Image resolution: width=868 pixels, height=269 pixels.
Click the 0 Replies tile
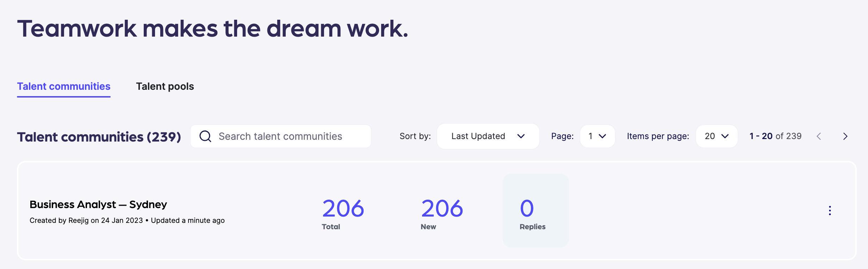pyautogui.click(x=535, y=211)
